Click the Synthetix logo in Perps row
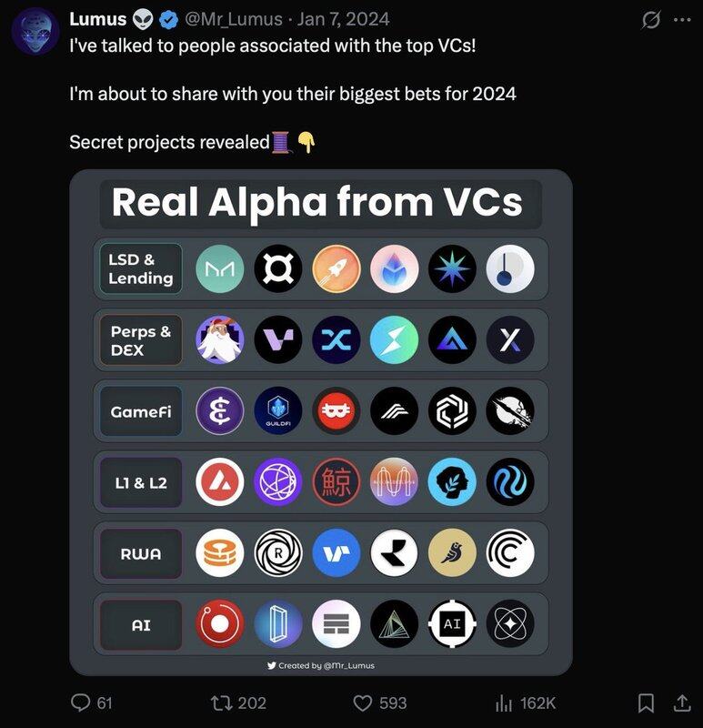 336,340
